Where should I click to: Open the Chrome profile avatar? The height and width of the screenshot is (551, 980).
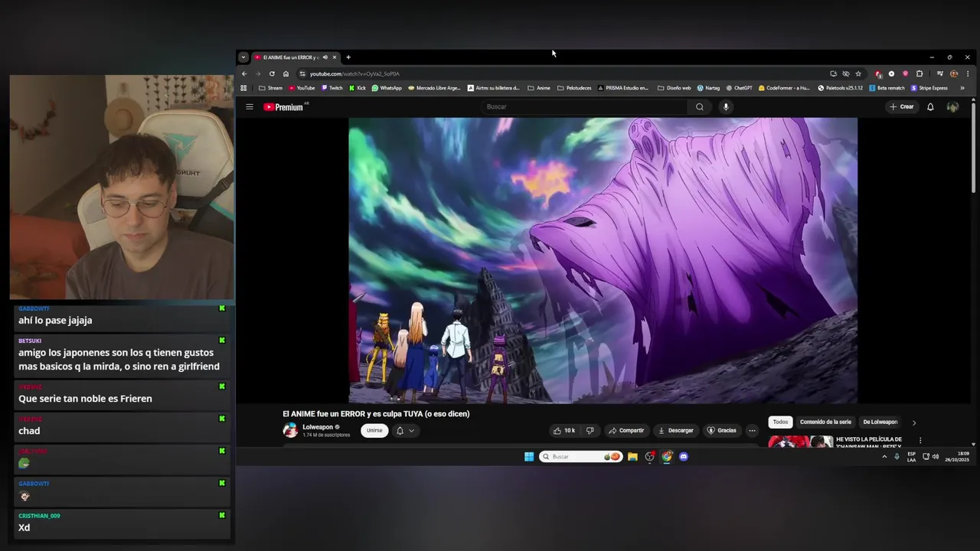[x=954, y=73]
